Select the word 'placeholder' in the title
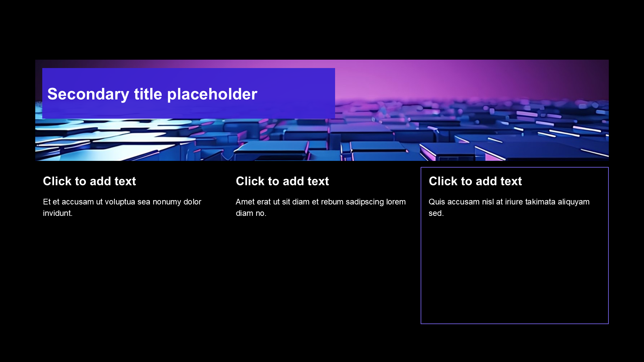 coord(212,94)
